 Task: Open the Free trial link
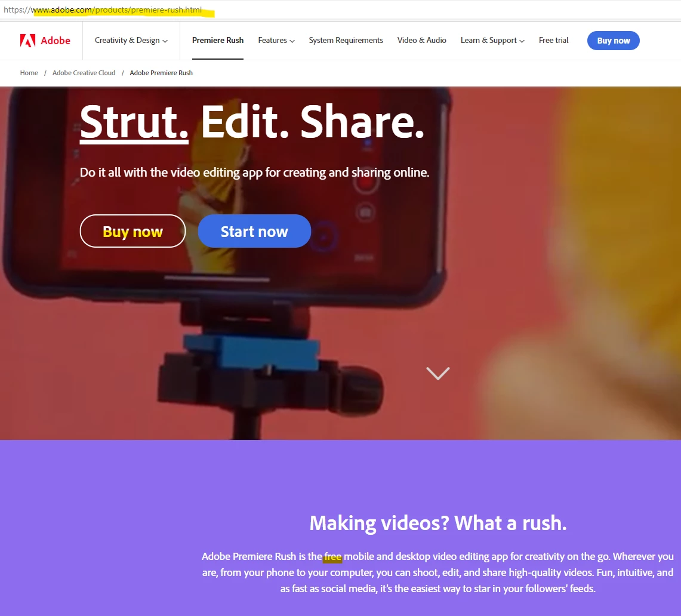click(553, 41)
